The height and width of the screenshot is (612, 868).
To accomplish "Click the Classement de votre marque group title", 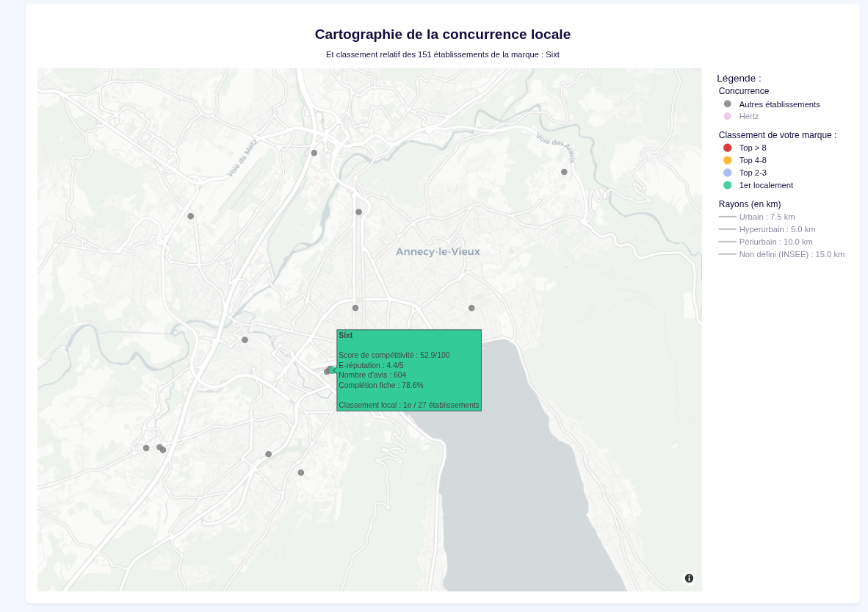I will coord(777,135).
